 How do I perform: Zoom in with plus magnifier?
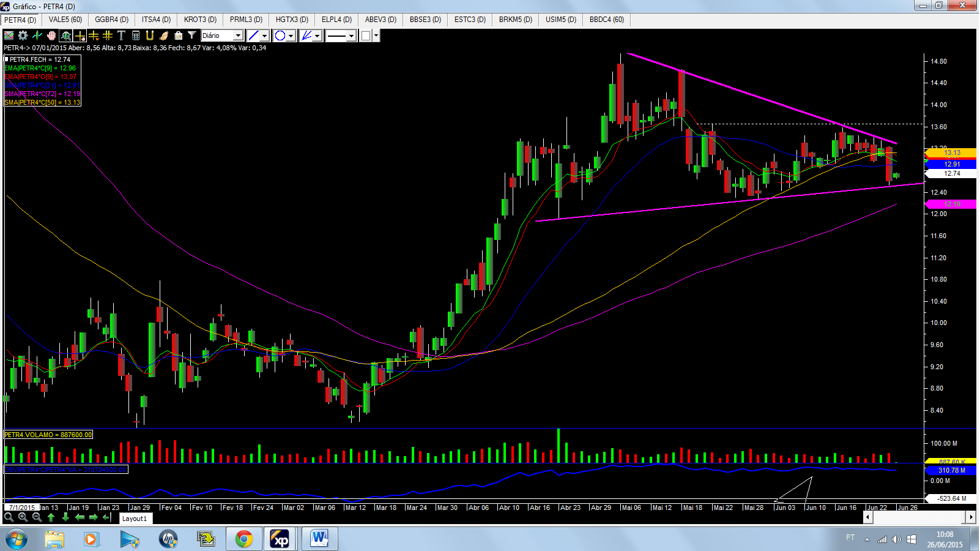point(23,517)
